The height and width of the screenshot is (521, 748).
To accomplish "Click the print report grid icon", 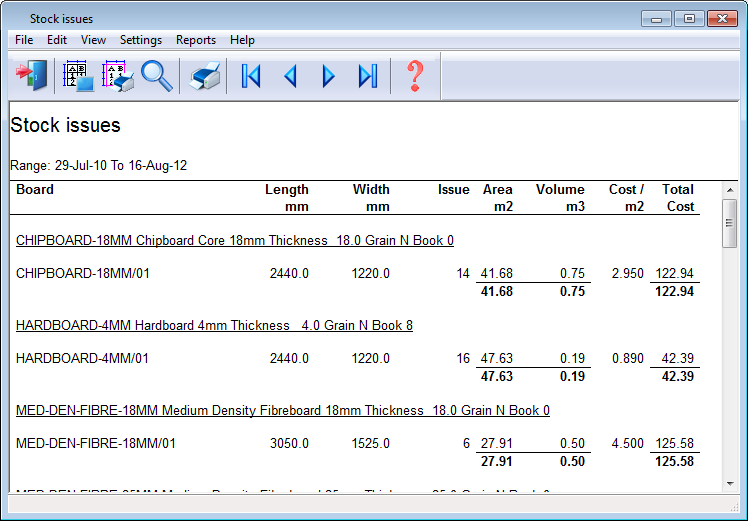I will 118,75.
